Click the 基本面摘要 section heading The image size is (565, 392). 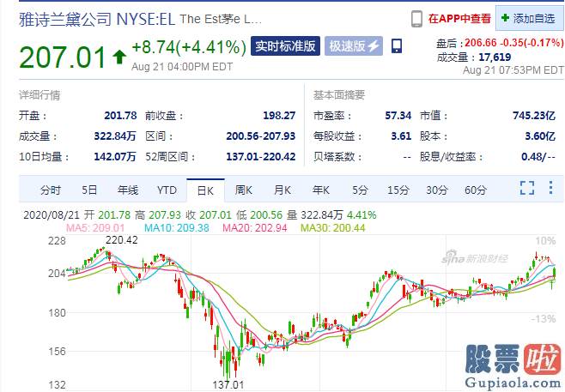click(x=339, y=95)
